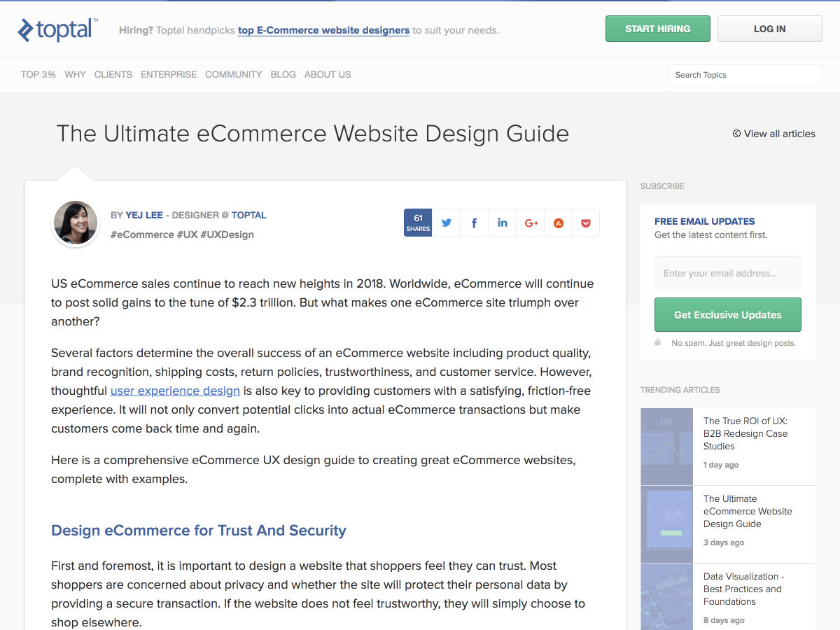
Task: Click the SUBSCRIBE label
Action: [662, 186]
